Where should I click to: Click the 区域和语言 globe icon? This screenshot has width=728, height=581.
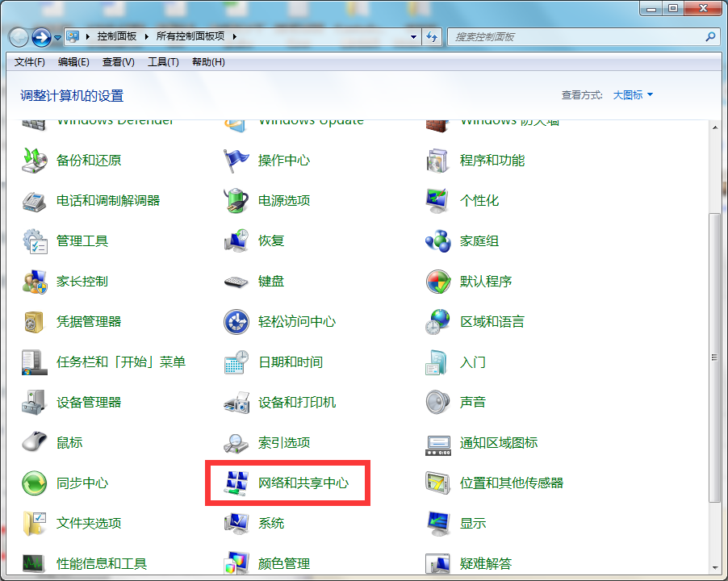437,322
